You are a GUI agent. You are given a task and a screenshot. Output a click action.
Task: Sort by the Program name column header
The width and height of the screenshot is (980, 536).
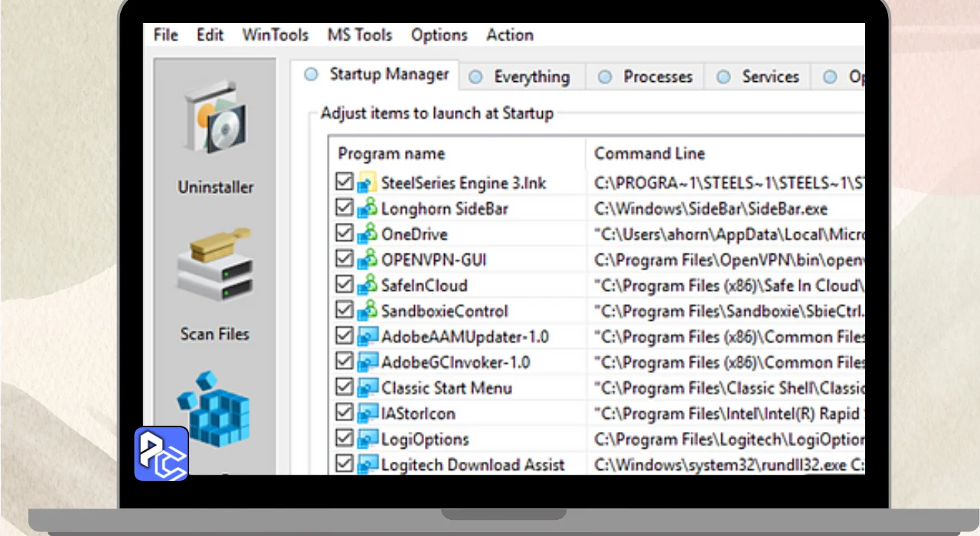(x=457, y=153)
